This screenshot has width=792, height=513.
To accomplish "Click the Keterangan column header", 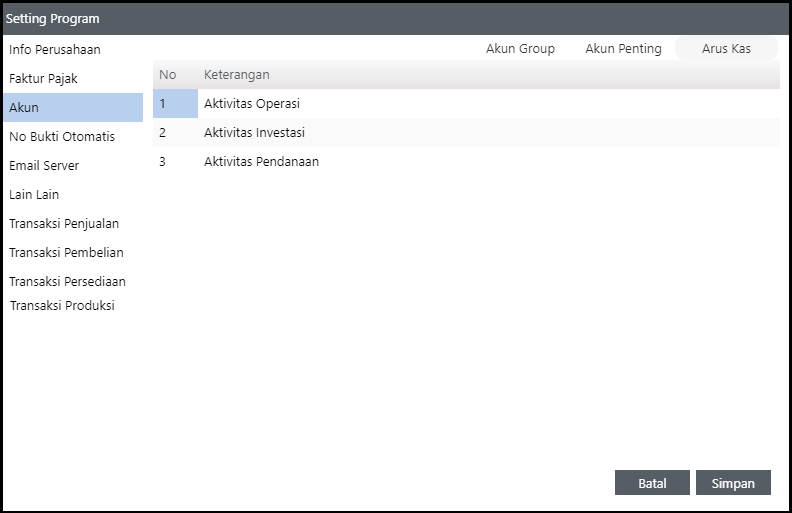I will [237, 75].
